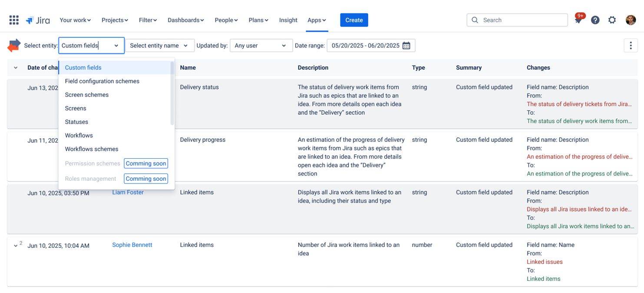
Task: Click the Create button
Action: (x=354, y=20)
